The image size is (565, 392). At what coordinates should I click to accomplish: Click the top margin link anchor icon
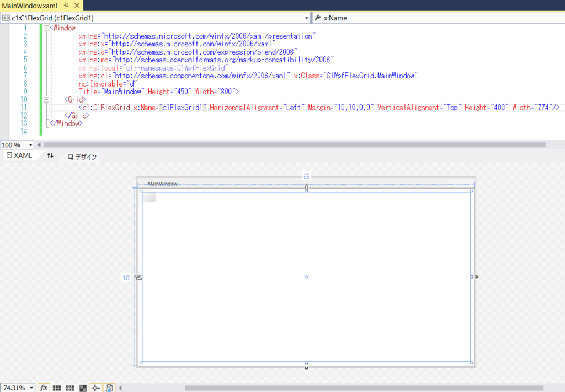coord(307,187)
